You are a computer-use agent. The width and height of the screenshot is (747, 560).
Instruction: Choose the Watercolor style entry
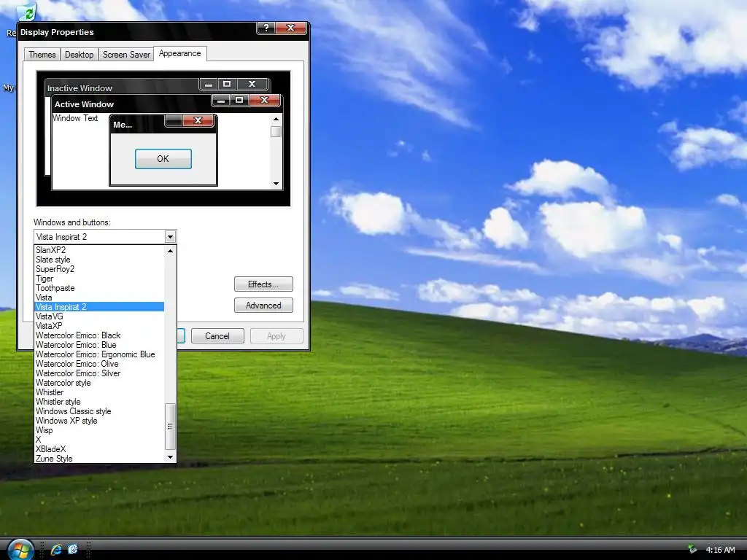99,383
